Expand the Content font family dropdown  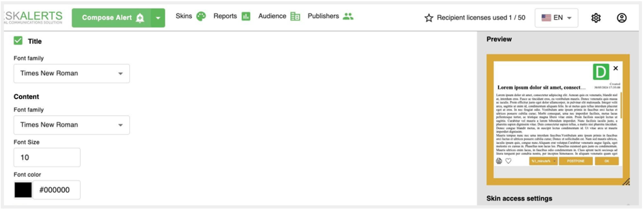click(x=72, y=125)
